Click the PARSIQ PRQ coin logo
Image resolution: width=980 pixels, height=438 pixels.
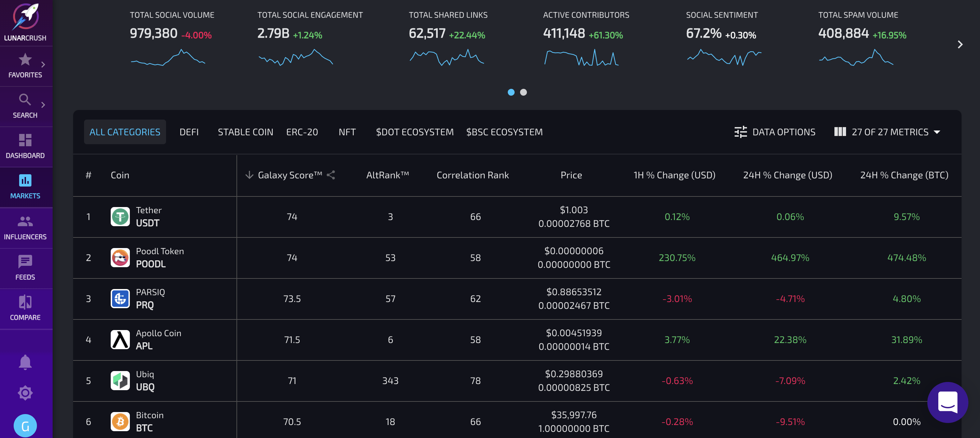click(120, 299)
